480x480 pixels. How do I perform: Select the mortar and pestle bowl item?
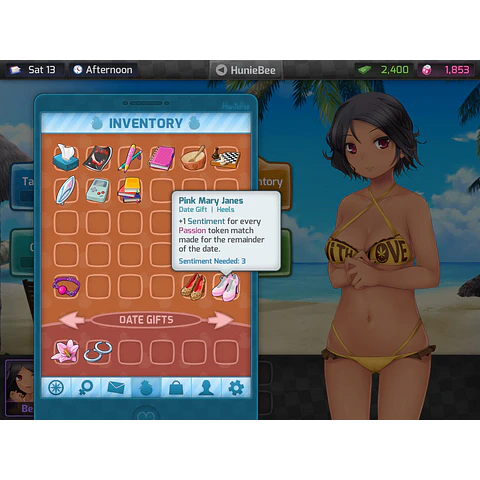click(x=194, y=158)
